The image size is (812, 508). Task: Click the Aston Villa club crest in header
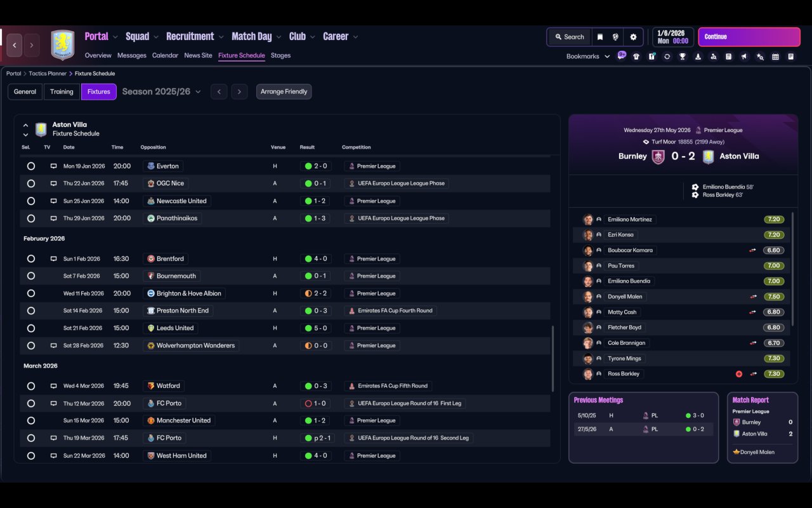pos(62,45)
